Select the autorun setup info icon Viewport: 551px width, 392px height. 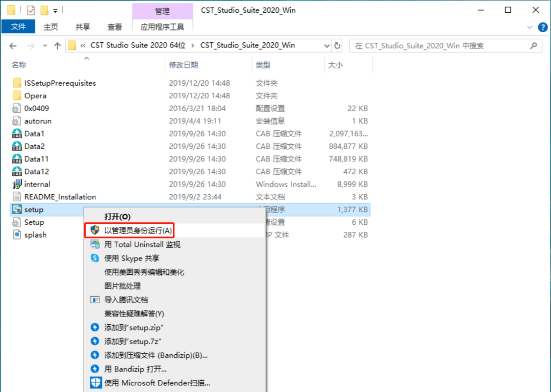click(17, 121)
